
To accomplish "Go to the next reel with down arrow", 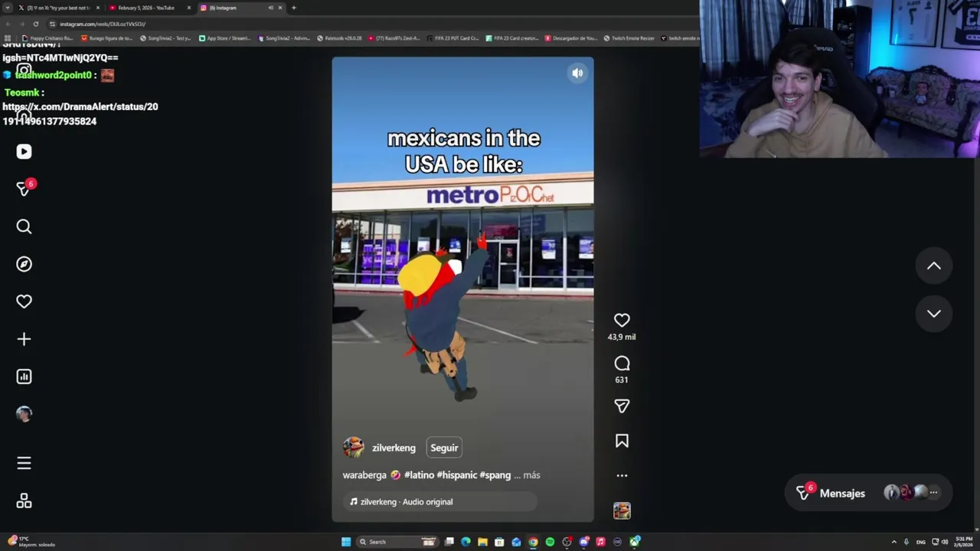I will pyautogui.click(x=934, y=313).
